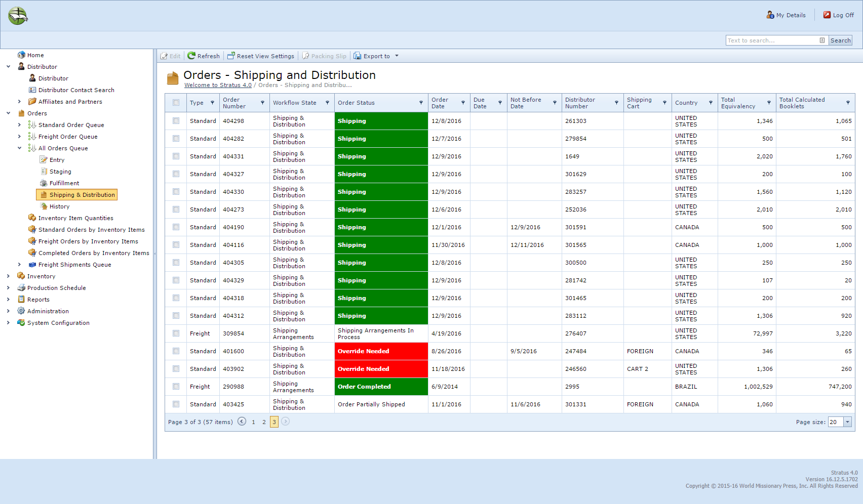Select checkbox for order 404190
This screenshot has height=504, width=863.
pos(176,227)
